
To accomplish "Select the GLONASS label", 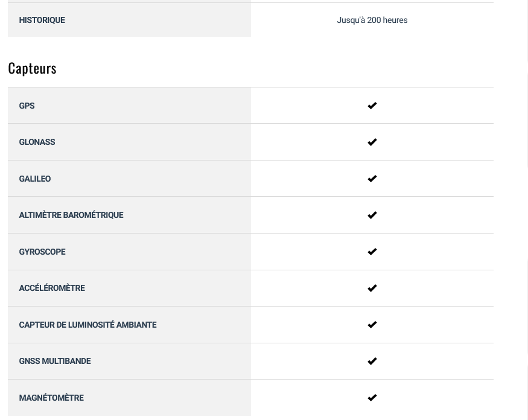I will pos(37,142).
